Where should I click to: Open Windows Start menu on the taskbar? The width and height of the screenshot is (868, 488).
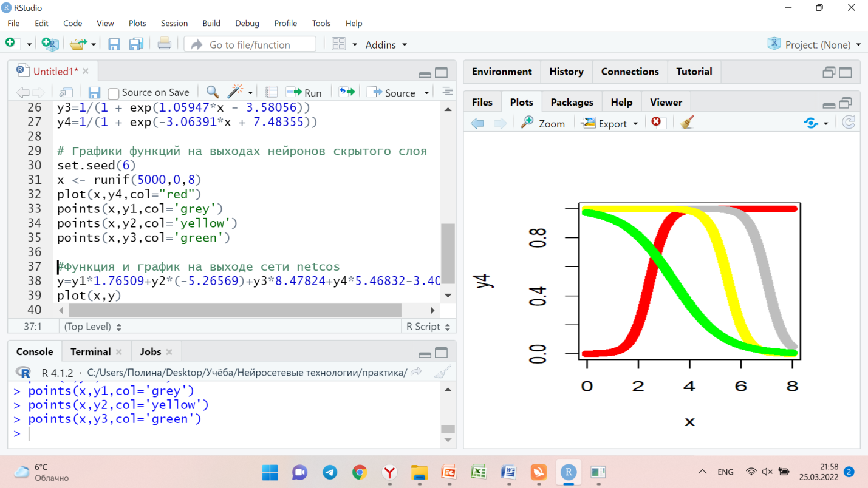point(270,472)
